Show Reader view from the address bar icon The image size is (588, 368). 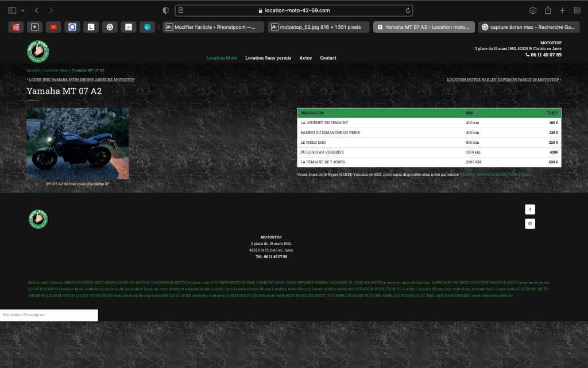181,10
